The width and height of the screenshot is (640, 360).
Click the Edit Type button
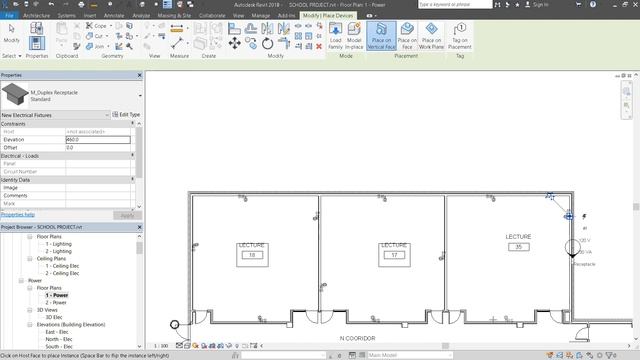click(x=126, y=115)
